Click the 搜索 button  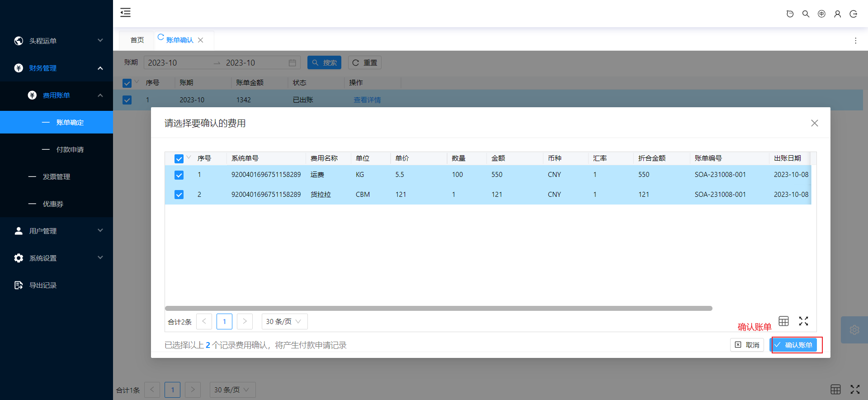click(x=324, y=62)
